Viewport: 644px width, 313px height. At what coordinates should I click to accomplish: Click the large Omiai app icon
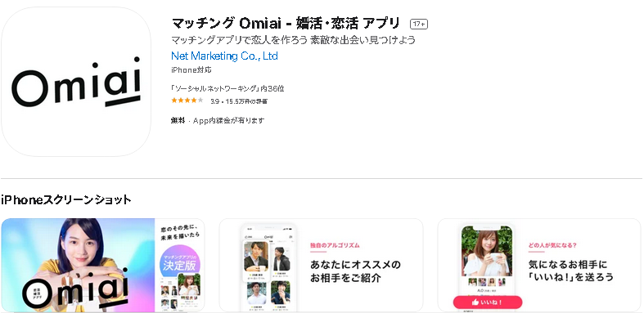coord(76,82)
